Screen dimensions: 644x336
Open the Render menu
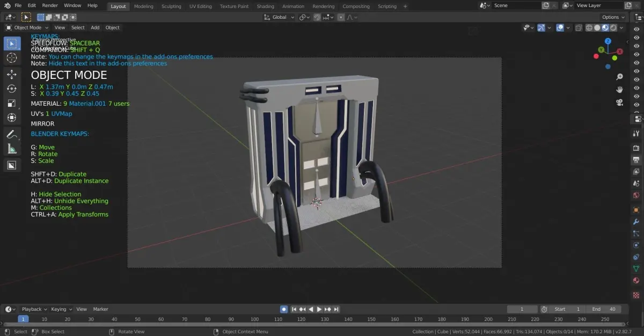[50, 5]
